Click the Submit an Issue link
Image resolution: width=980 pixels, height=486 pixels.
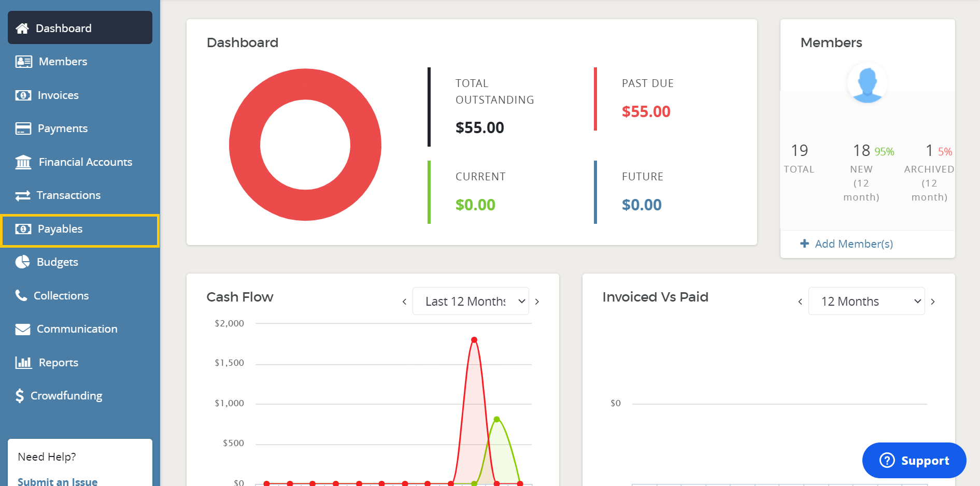[58, 481]
